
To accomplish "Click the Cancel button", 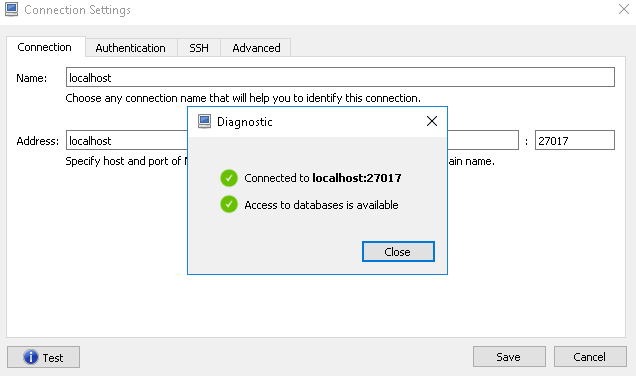I will (590, 357).
